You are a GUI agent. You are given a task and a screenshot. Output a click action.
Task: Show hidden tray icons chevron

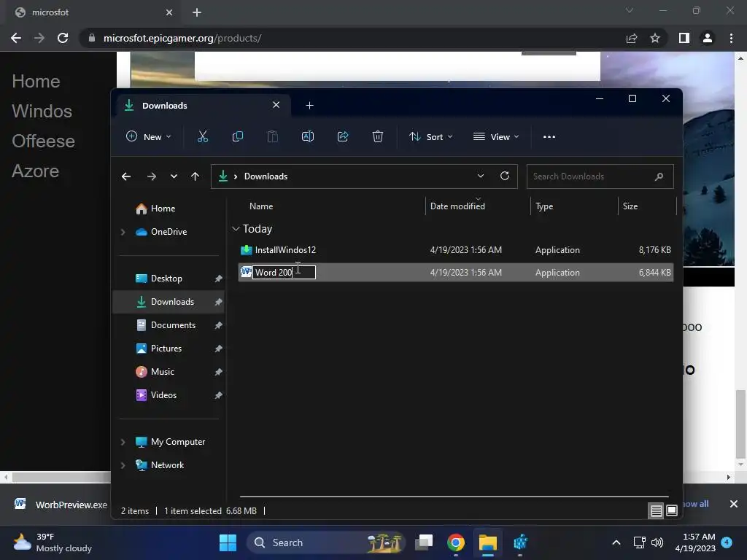point(616,542)
